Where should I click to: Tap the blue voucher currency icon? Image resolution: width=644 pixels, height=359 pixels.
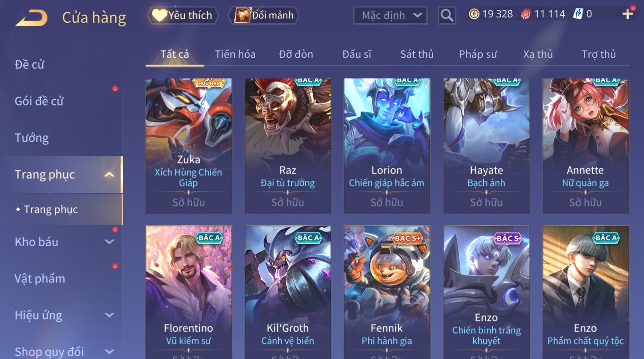578,14
